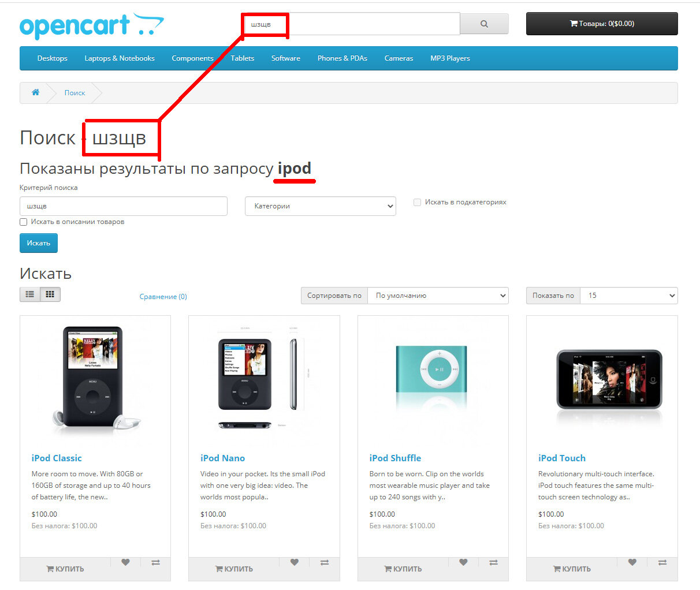Click the blue Искать button
The height and width of the screenshot is (590, 700).
coord(39,243)
